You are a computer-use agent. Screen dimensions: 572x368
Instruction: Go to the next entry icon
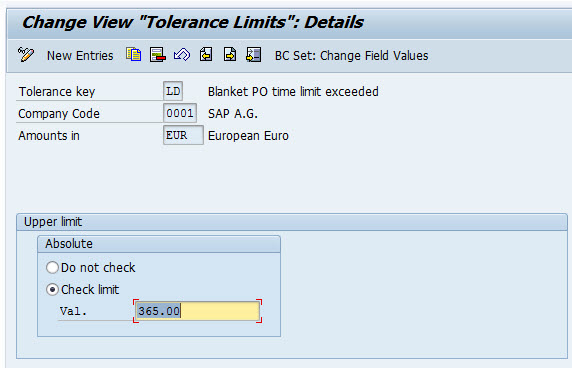[x=230, y=55]
